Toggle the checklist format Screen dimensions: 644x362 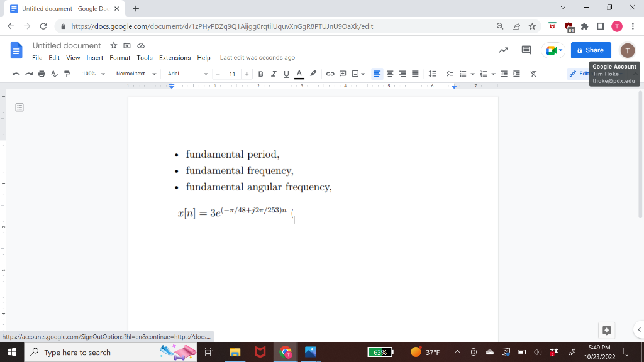tap(449, 74)
